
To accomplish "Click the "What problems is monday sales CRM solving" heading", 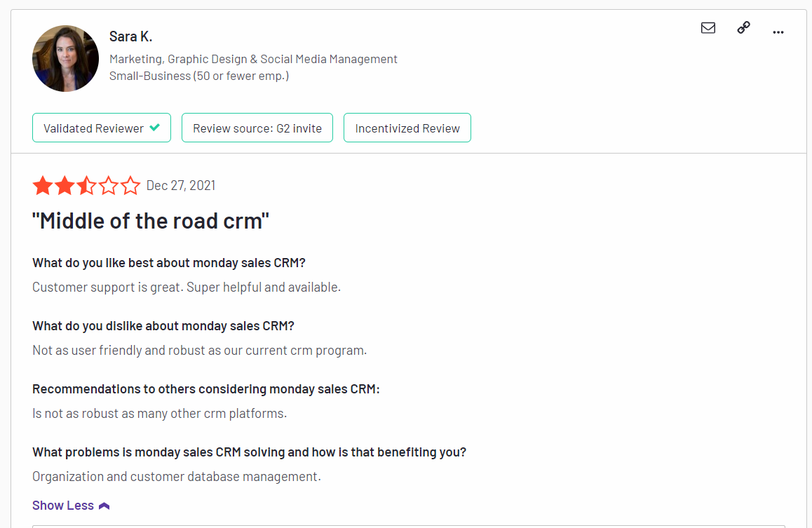I will click(x=249, y=452).
